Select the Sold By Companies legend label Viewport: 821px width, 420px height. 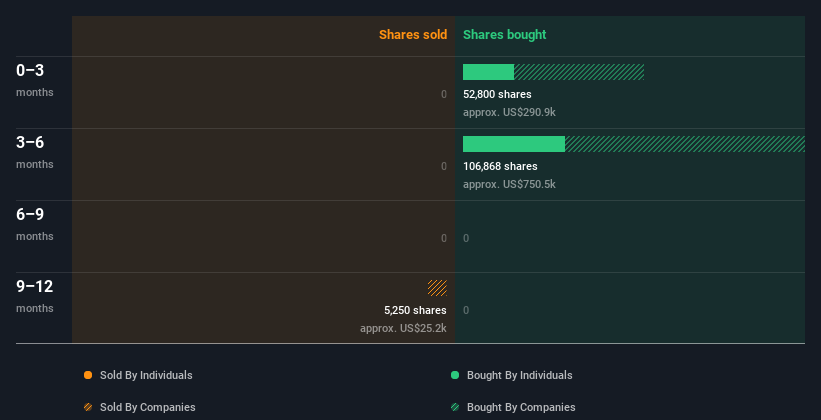pyautogui.click(x=148, y=407)
